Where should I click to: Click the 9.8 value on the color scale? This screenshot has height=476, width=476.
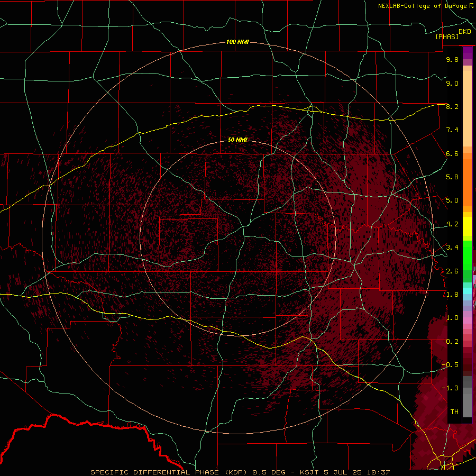tap(452, 59)
